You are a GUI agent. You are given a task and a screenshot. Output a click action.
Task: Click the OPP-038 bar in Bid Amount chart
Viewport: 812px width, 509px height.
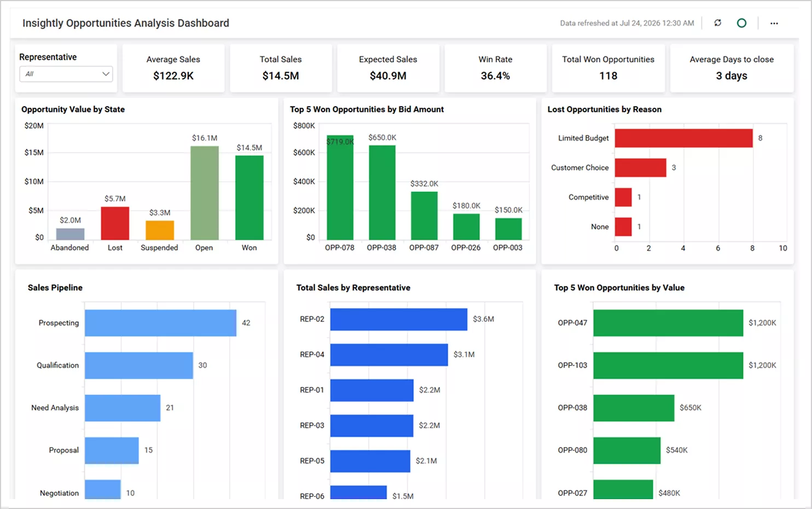(382, 193)
